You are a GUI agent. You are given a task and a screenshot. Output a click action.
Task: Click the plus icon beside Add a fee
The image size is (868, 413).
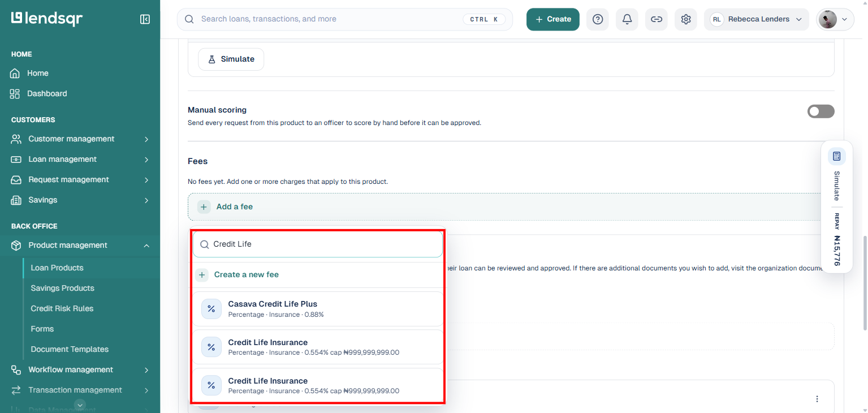click(x=204, y=207)
